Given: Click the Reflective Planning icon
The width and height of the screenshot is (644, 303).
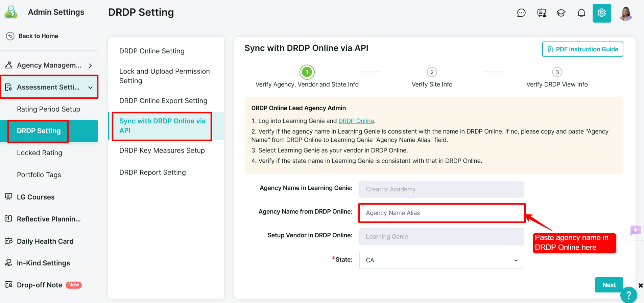Looking at the screenshot, I should tap(8, 219).
